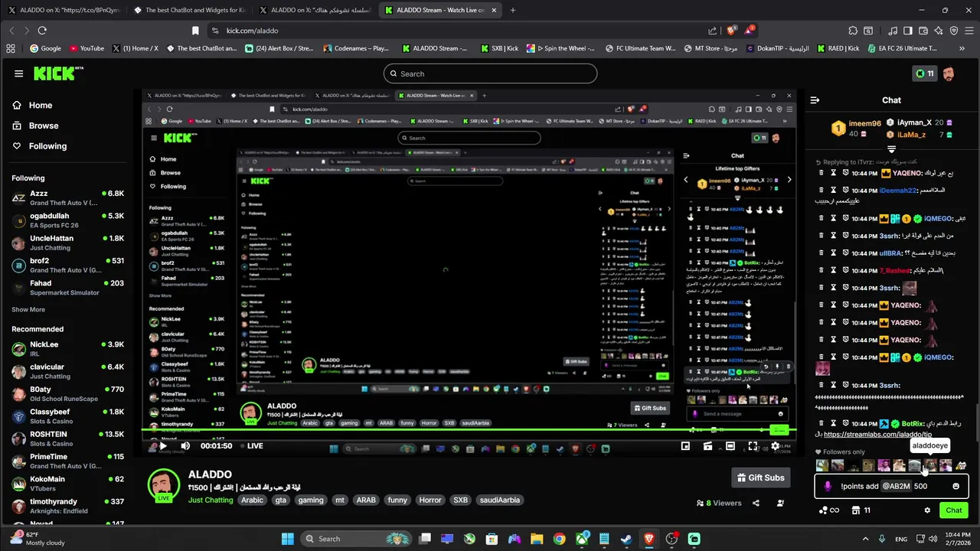
Task: Reload the page
Action: [x=42, y=31]
